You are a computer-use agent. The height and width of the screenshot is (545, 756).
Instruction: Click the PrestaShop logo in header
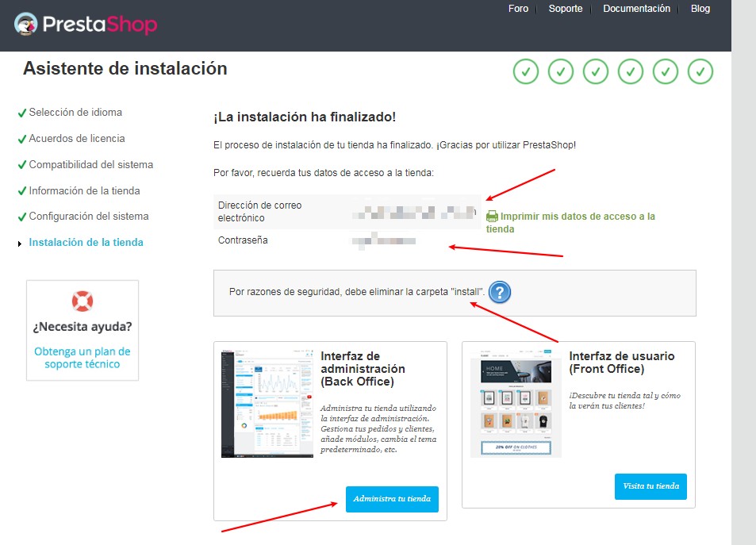point(86,24)
